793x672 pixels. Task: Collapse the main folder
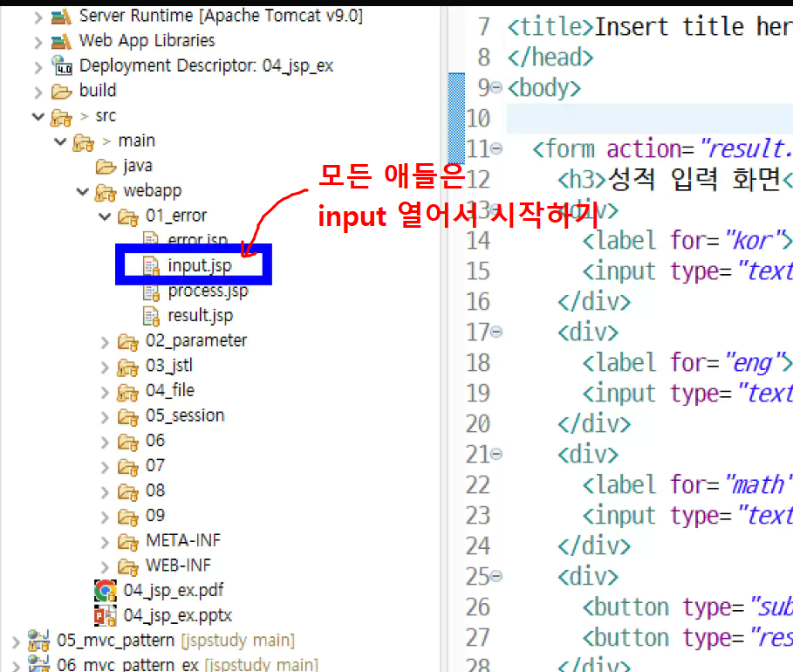(60, 141)
